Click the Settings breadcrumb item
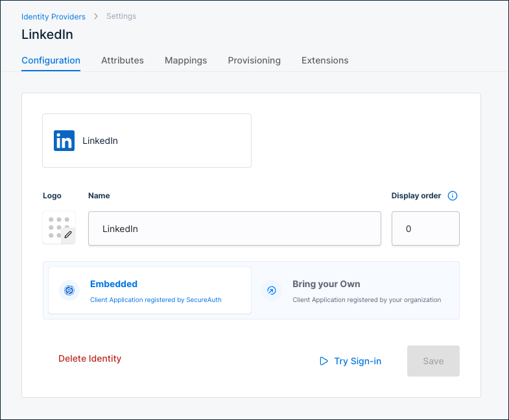Screen dimensions: 509x420 click(x=121, y=16)
